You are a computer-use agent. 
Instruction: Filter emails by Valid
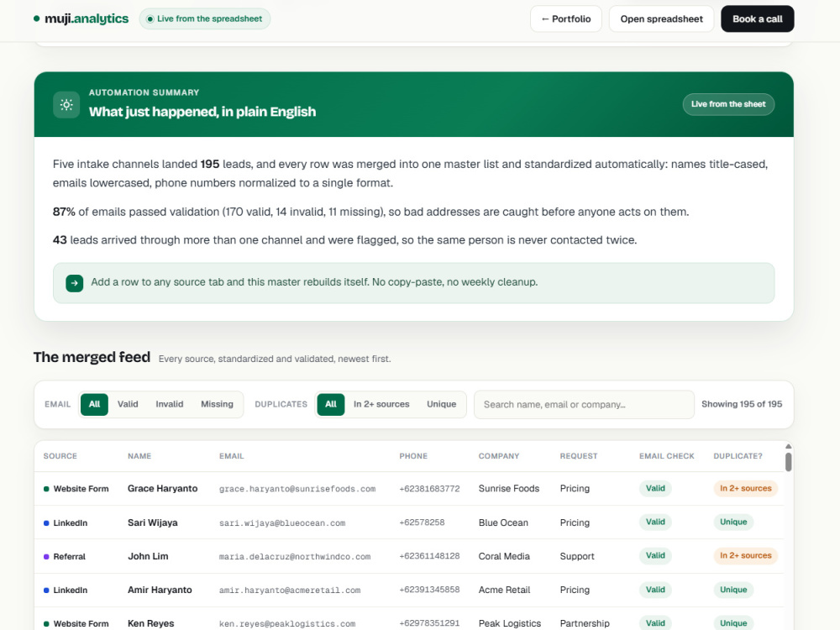coord(128,405)
